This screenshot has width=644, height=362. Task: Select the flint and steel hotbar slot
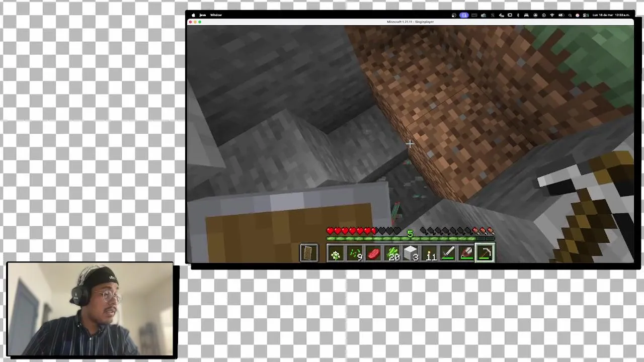467,253
